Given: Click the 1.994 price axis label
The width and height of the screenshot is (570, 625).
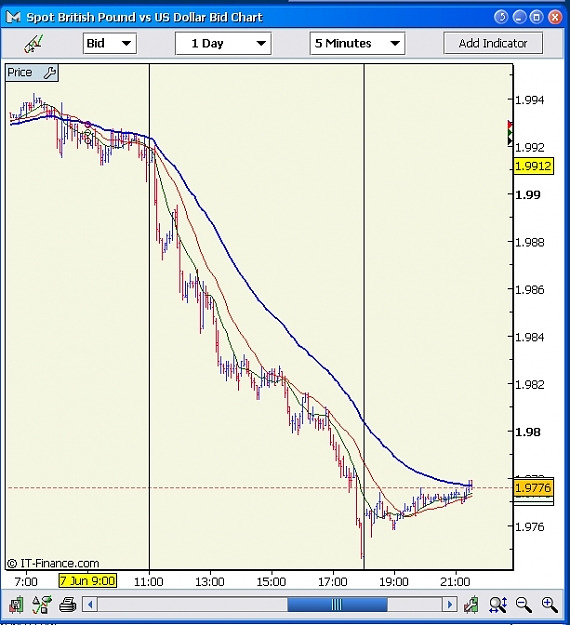Looking at the screenshot, I should point(529,100).
